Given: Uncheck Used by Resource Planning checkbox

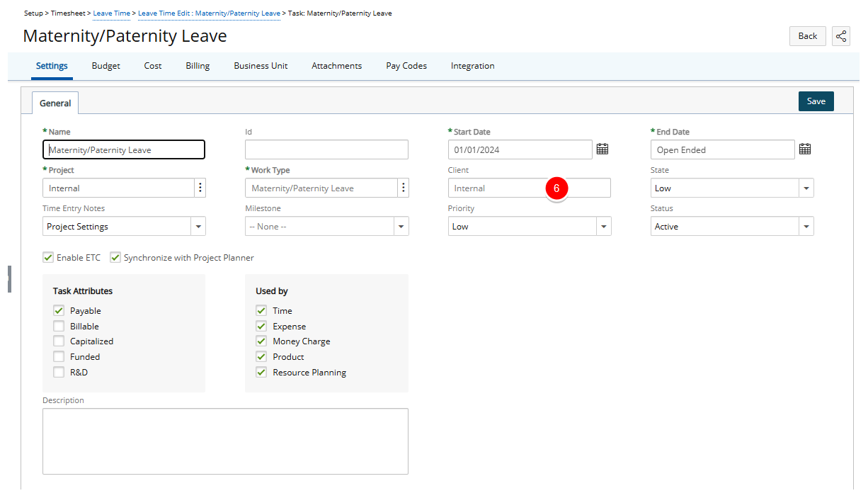Looking at the screenshot, I should [261, 372].
